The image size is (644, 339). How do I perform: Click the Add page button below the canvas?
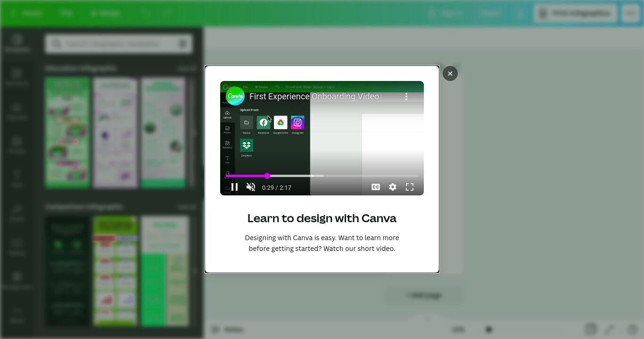(423, 295)
